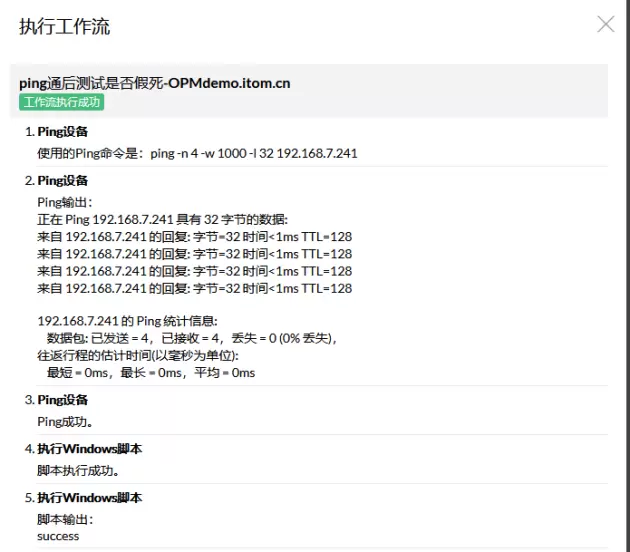
Task: Click the 执行工作流 dialog title
Action: [x=64, y=27]
